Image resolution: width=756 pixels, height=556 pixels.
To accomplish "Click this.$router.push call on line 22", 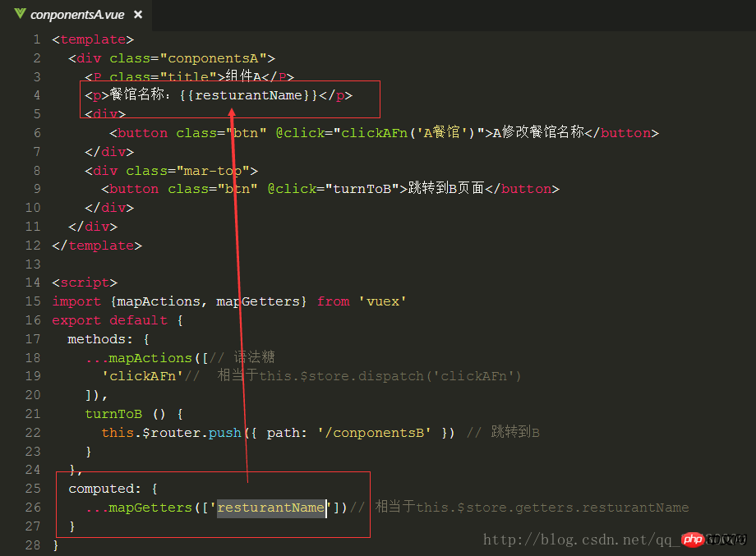I will pyautogui.click(x=171, y=433).
